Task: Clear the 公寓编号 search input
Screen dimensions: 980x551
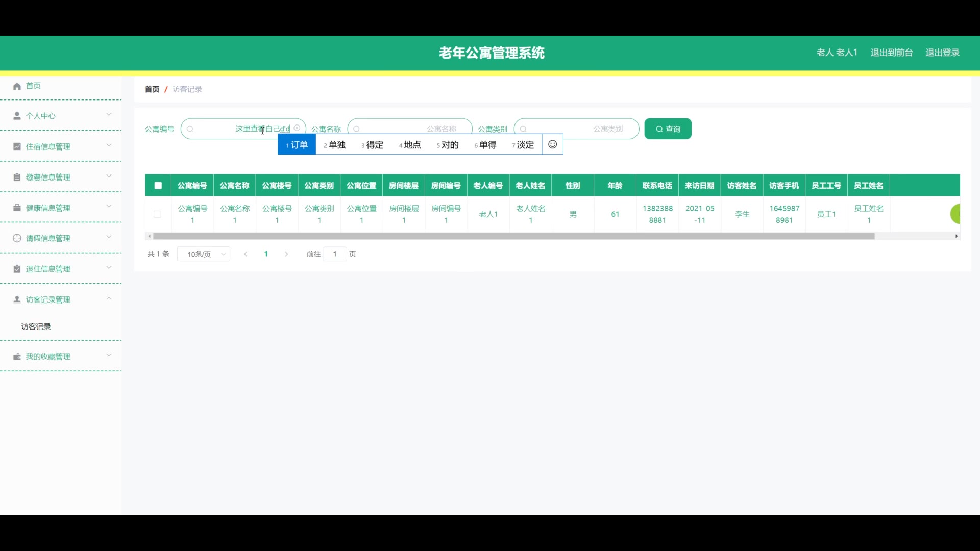Action: pyautogui.click(x=297, y=128)
